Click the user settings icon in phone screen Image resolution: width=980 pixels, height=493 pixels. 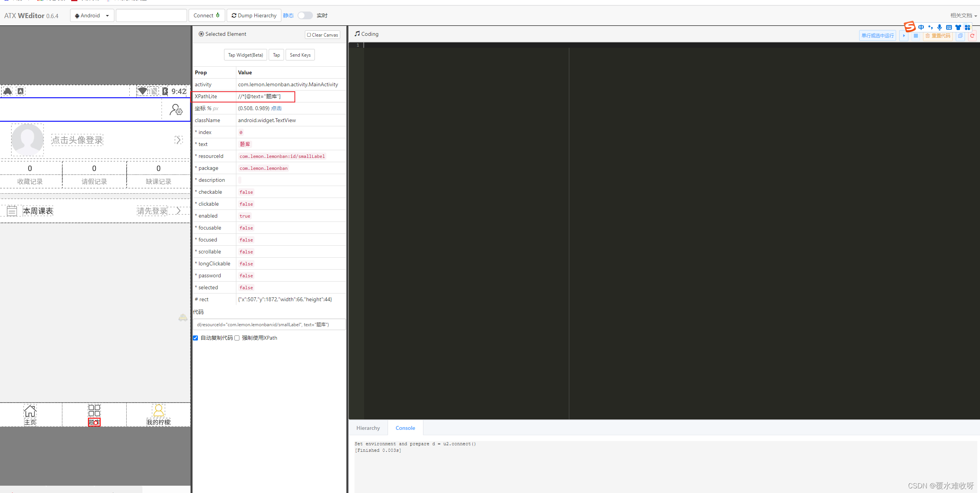[176, 110]
